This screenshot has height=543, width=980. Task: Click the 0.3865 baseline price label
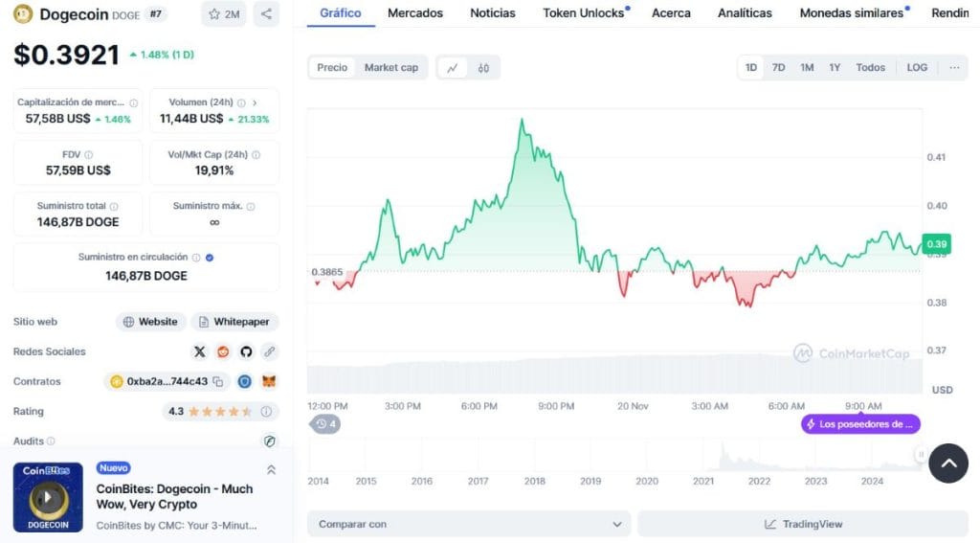[x=327, y=272]
